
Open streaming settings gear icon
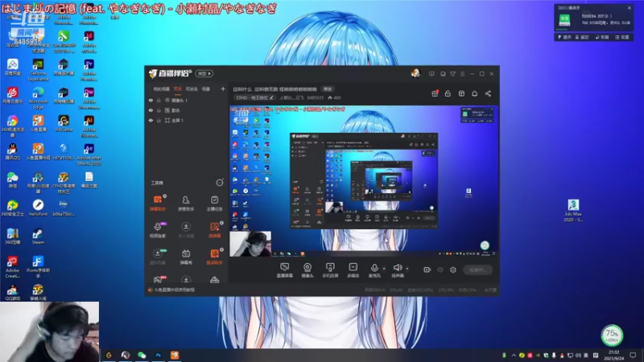pos(453,269)
